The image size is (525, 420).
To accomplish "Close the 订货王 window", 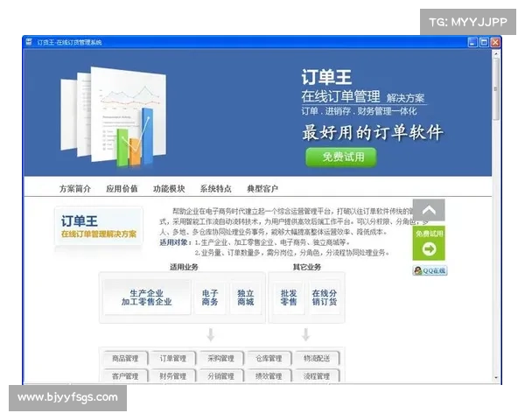I will 495,42.
